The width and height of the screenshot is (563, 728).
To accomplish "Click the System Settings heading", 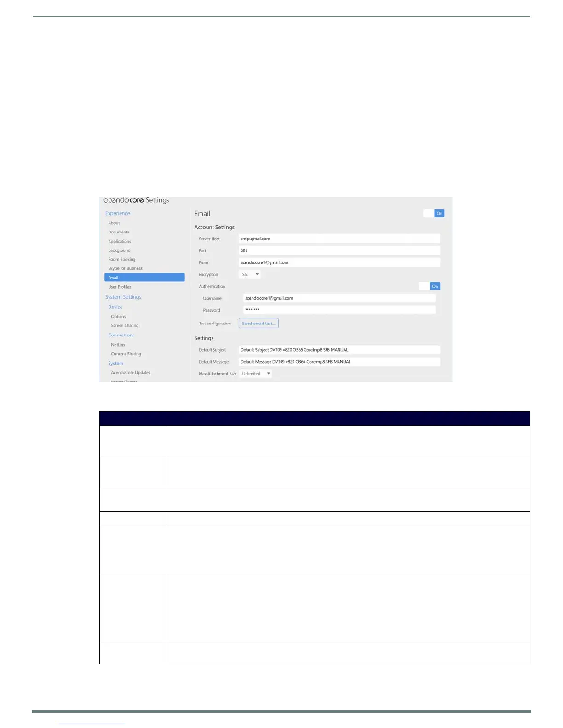I will point(123,297).
